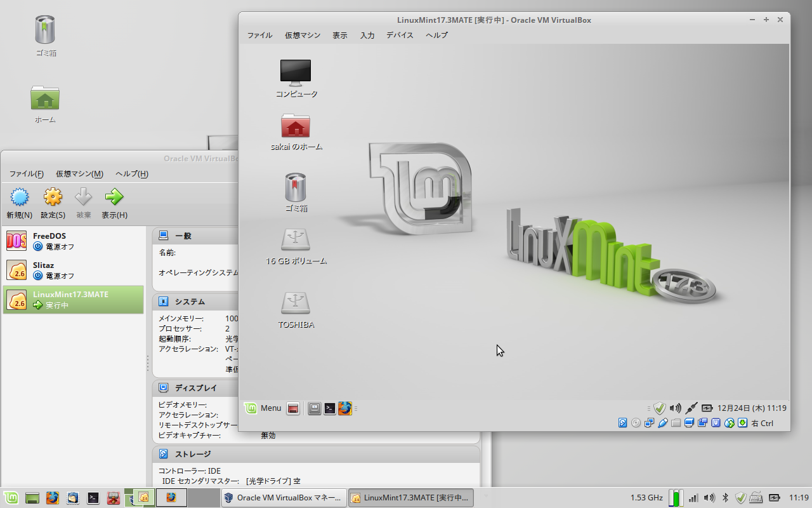Open ファイル menu in the VM window

(x=260, y=36)
